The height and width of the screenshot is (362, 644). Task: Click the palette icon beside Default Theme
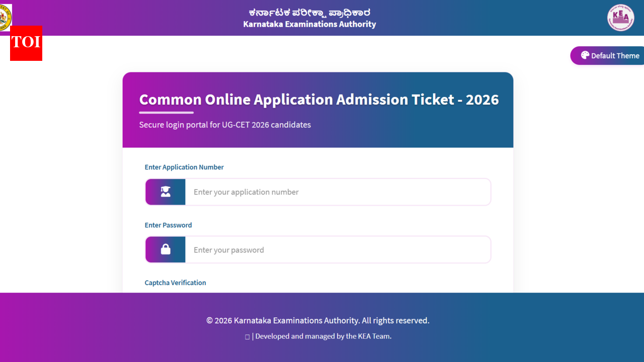(x=585, y=55)
